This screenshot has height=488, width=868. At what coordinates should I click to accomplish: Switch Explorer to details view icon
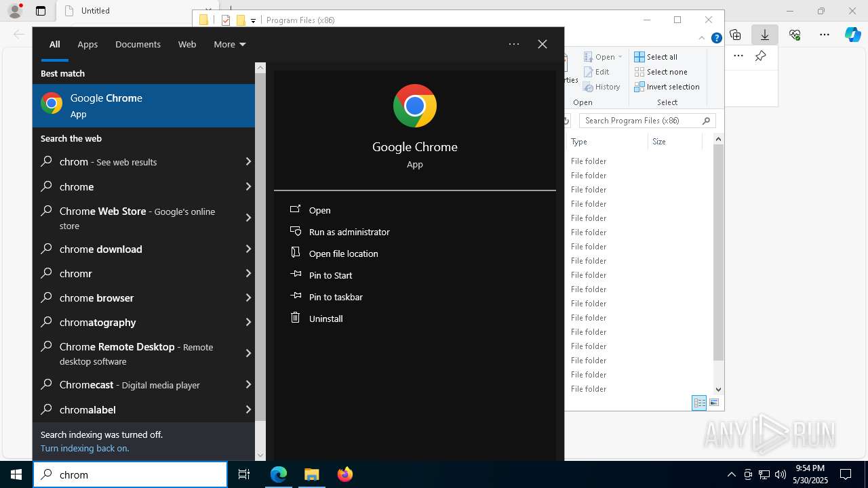click(x=699, y=403)
